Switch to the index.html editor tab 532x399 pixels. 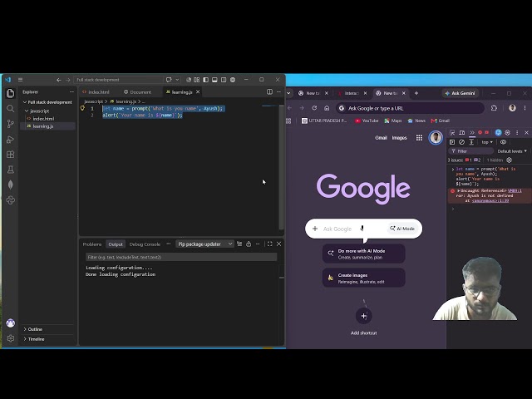[x=96, y=92]
